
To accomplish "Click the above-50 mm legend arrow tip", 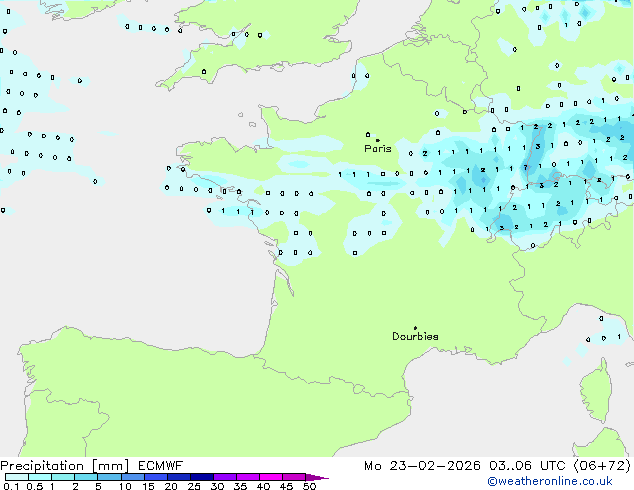I will (x=317, y=477).
